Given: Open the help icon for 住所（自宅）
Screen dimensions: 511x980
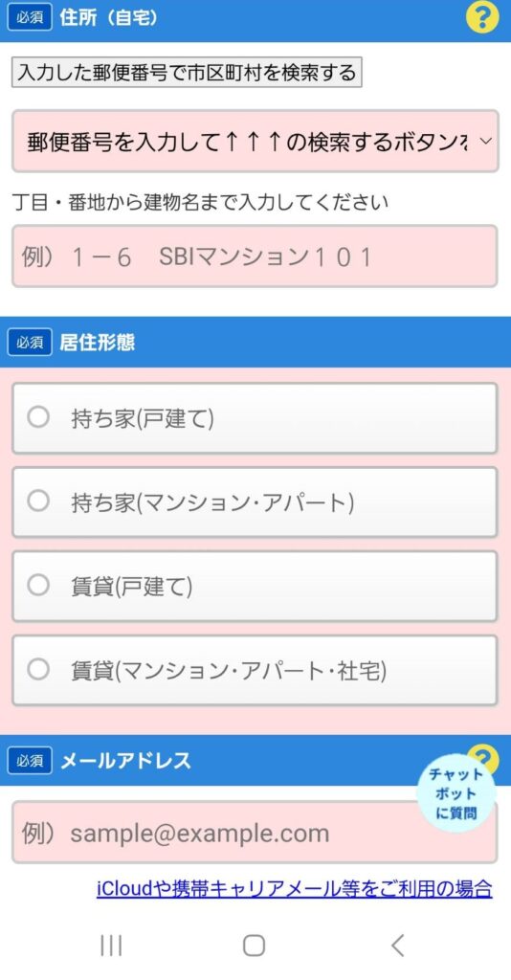Looking at the screenshot, I should 482,17.
